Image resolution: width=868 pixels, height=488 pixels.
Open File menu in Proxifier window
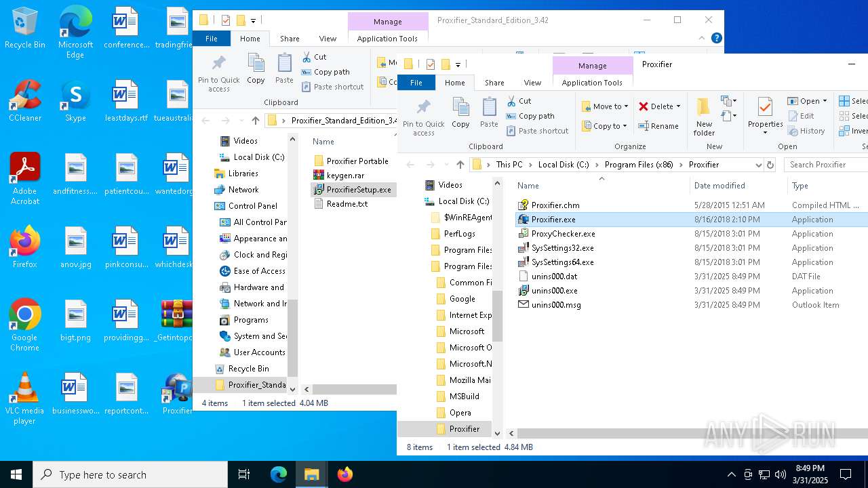(x=416, y=83)
